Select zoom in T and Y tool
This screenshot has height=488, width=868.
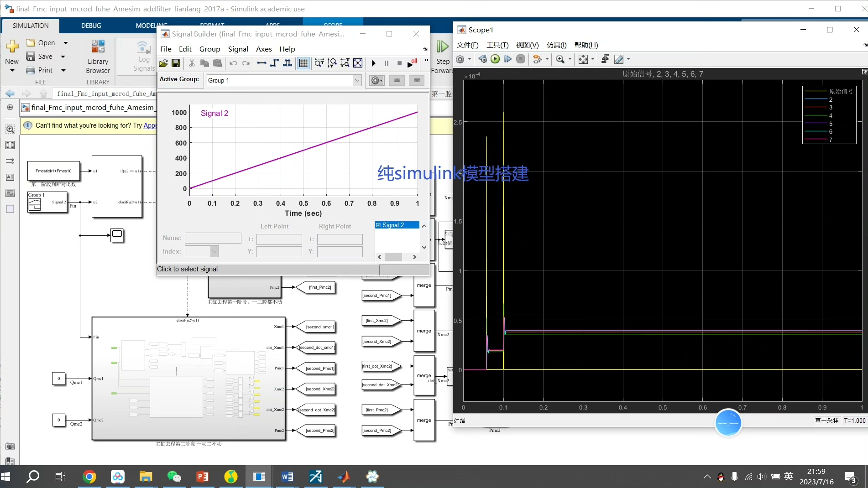pos(345,63)
